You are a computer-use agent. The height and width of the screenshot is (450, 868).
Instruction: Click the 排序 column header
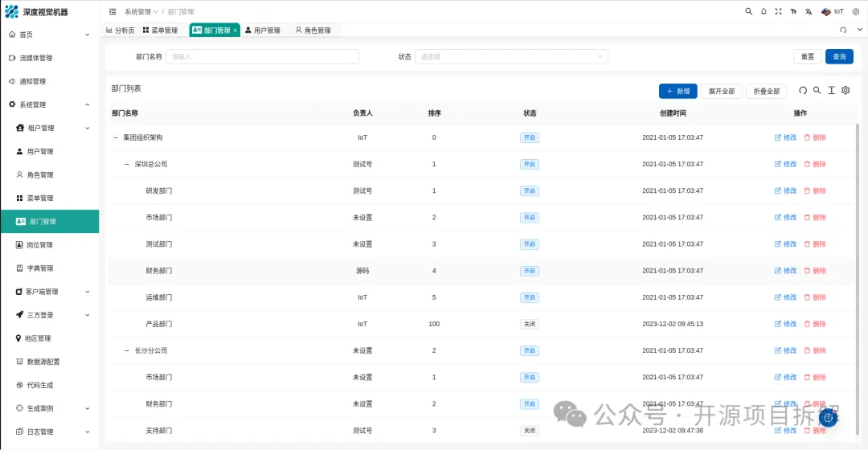(434, 113)
